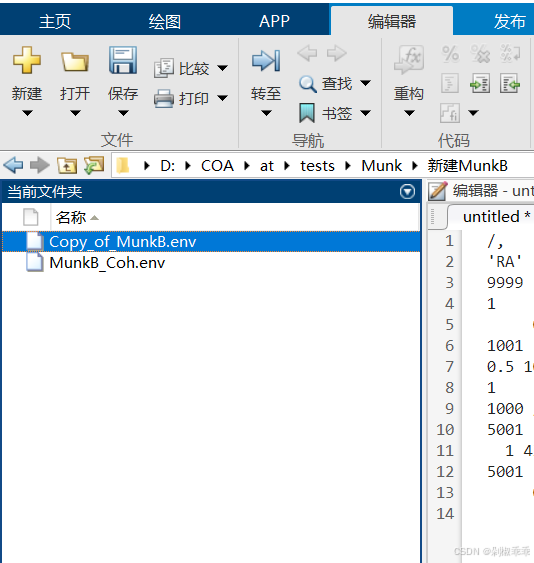Switch to the APP tab
This screenshot has height=563, width=534.
tap(274, 21)
